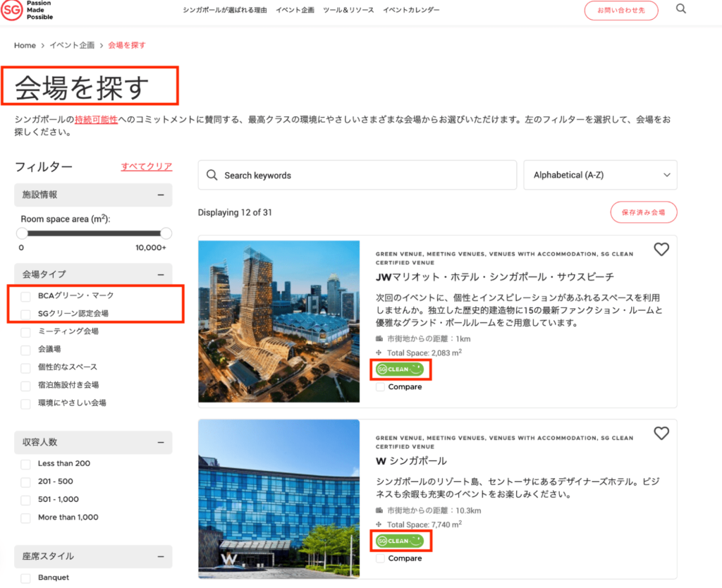Open イベント企画 nav menu
The width and height of the screenshot is (722, 588).
295,10
